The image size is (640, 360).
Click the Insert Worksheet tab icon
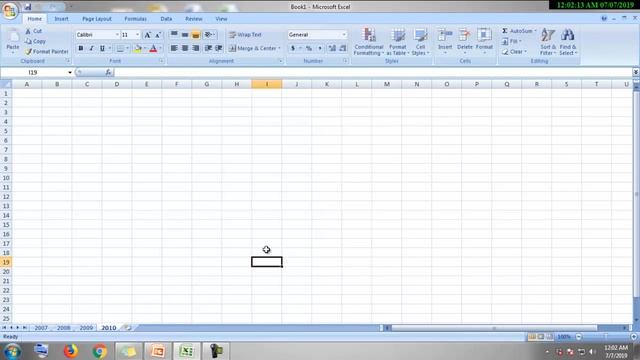[x=128, y=328]
